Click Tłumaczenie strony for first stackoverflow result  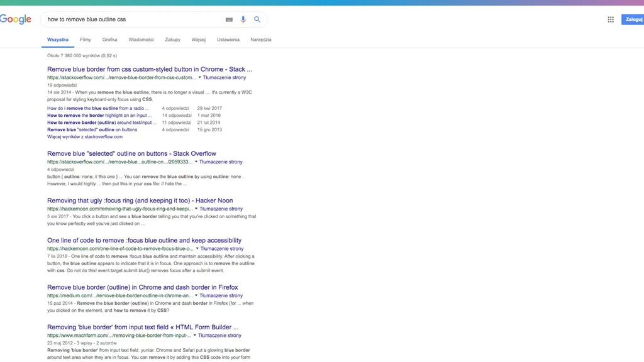[x=225, y=77]
